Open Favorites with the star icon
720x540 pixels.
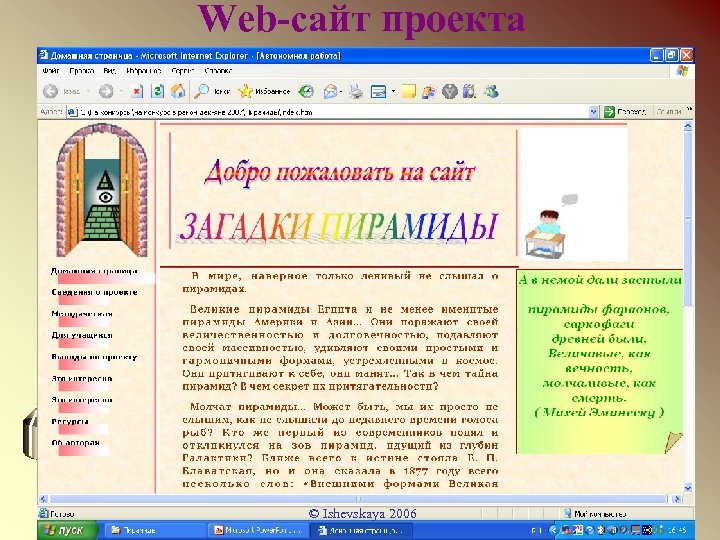(245, 91)
